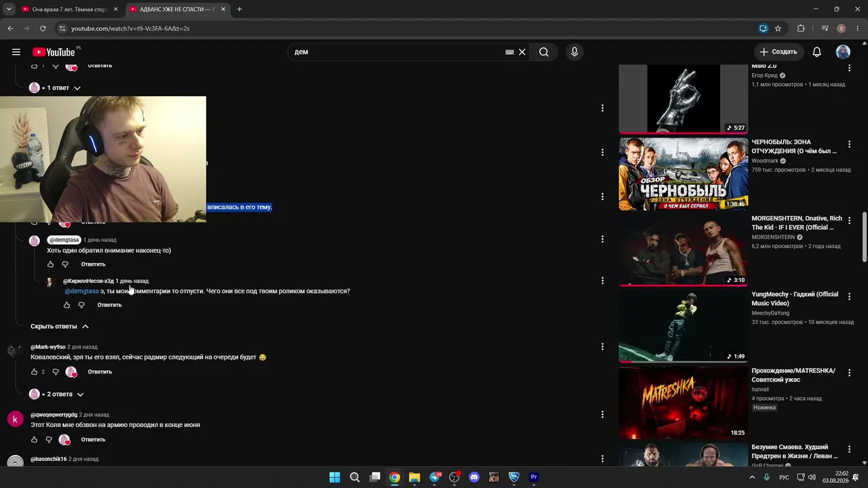Image resolution: width=868 pixels, height=488 pixels.
Task: Open the @Mark-wy9so channel link
Action: coord(48,347)
